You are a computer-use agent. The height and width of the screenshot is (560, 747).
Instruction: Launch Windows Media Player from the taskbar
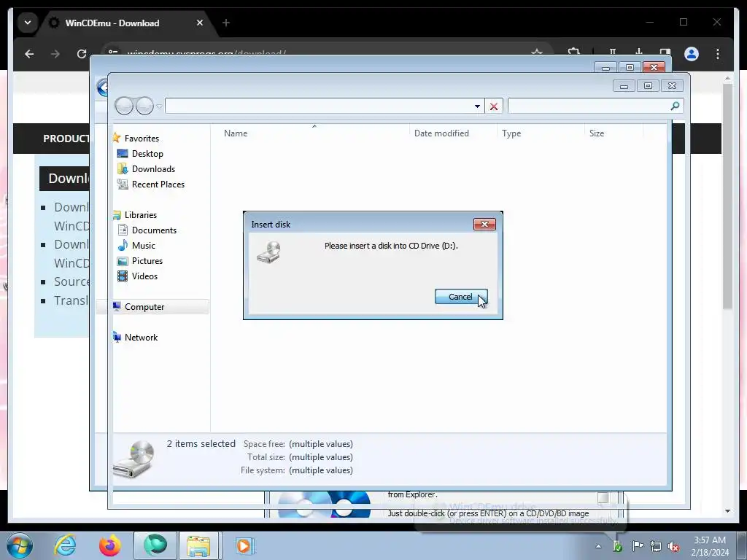coord(244,545)
